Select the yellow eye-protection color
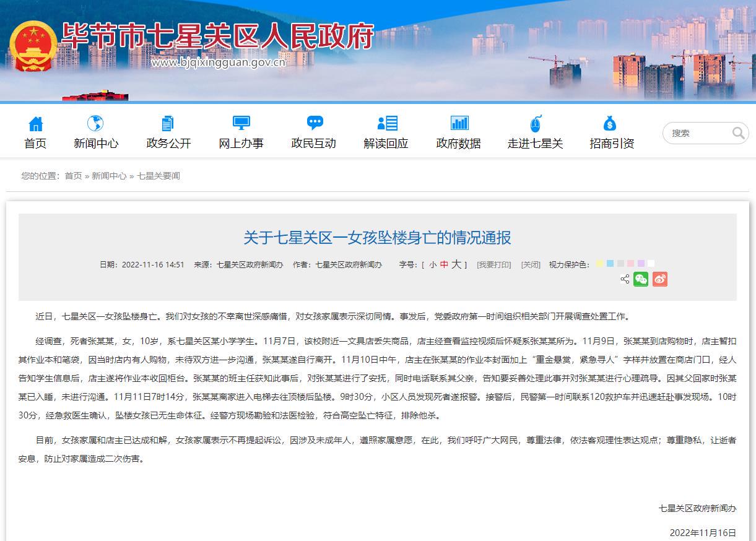Viewport: 756px width, 541px height. click(599, 263)
